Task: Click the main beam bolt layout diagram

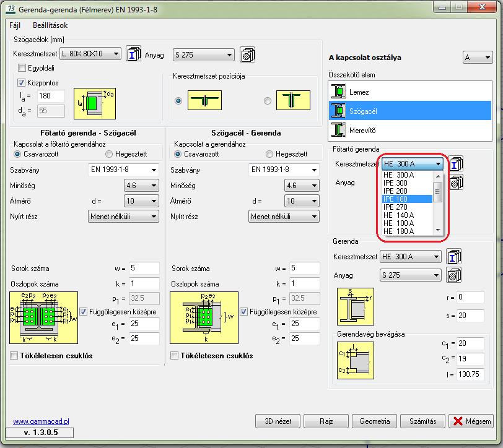Action: point(43,317)
